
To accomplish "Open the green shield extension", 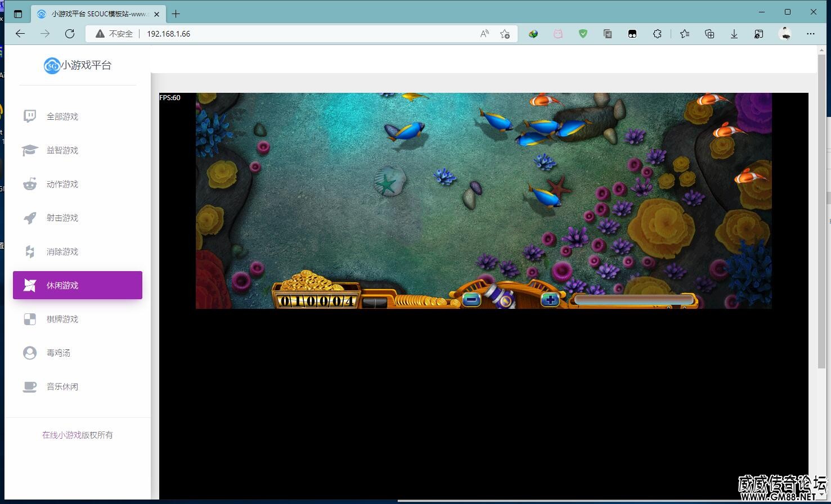I will 583,34.
